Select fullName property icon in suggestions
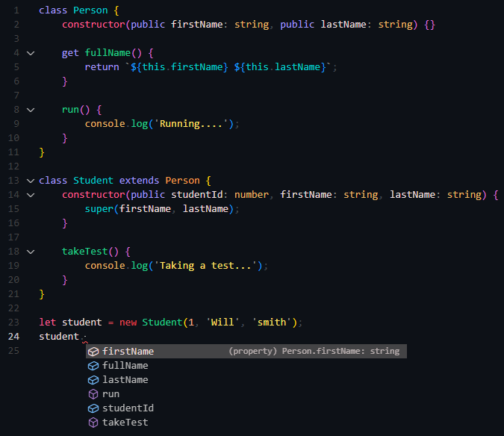The width and height of the screenshot is (504, 436). click(93, 366)
